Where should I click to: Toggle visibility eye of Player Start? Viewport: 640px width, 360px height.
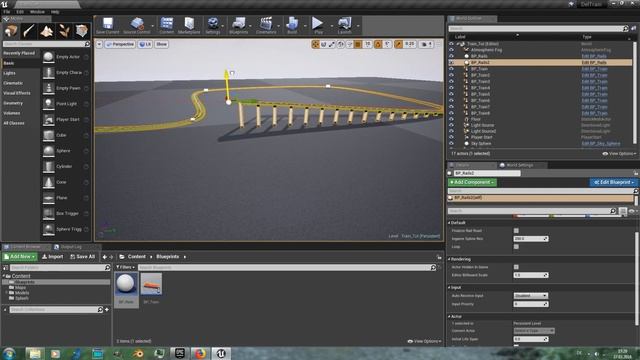(x=451, y=137)
